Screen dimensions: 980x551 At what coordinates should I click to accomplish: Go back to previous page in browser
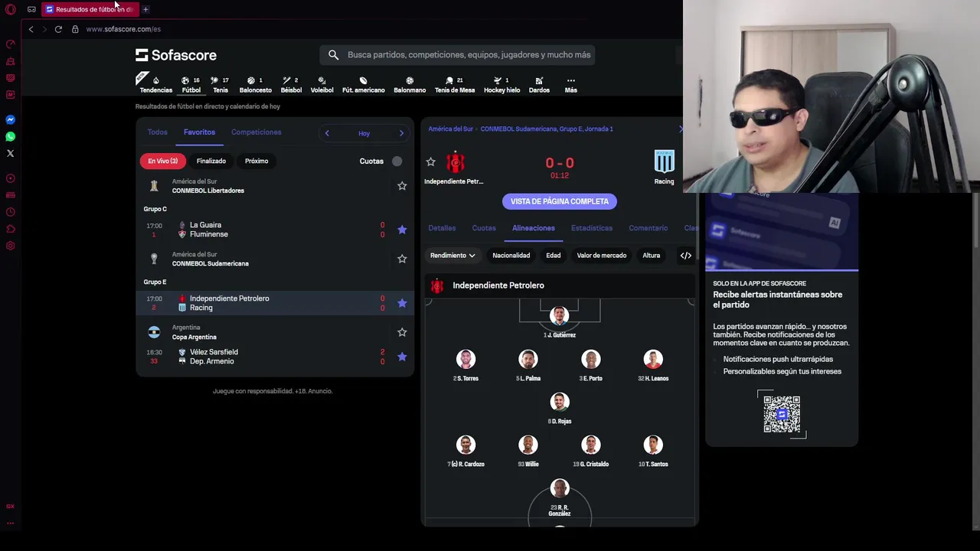pyautogui.click(x=31, y=29)
